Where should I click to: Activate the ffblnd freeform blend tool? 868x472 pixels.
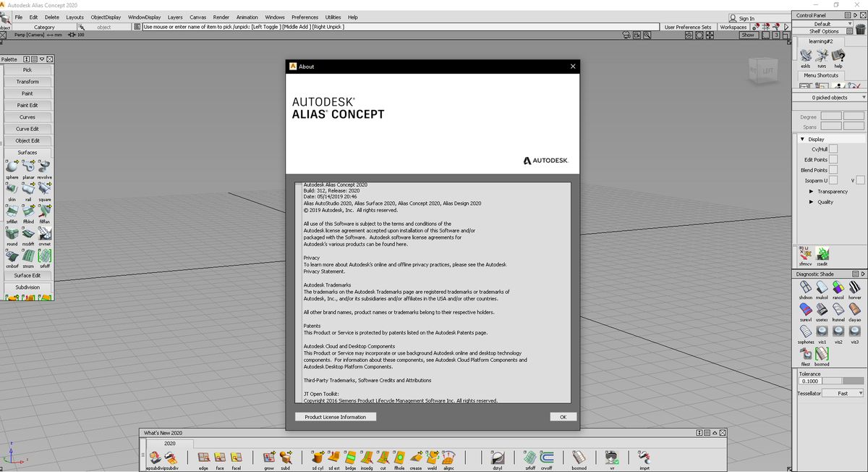coord(28,211)
